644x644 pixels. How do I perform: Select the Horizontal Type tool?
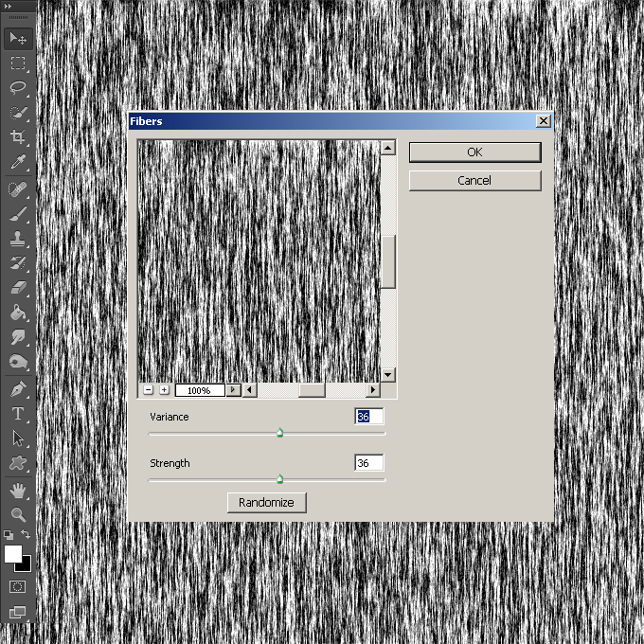point(18,414)
